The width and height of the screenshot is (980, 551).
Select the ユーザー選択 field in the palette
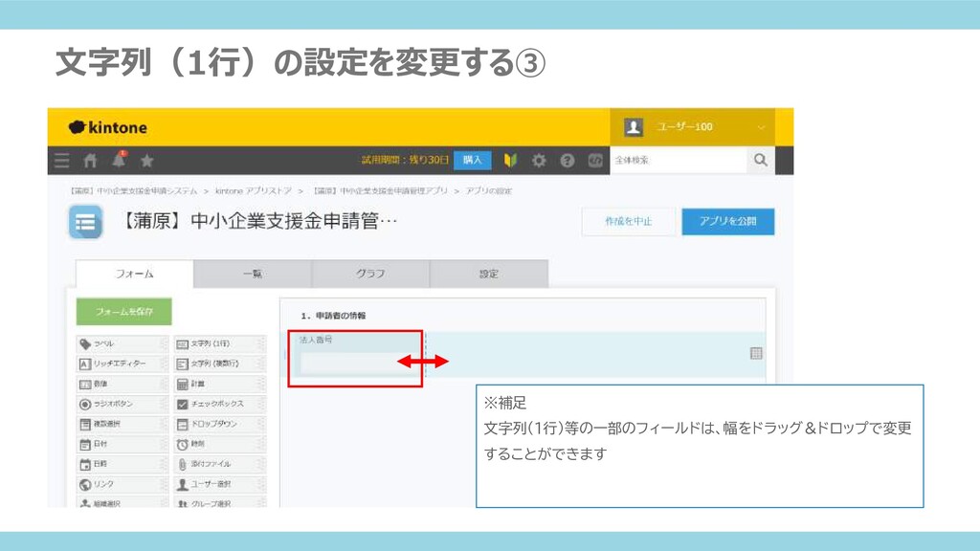pos(219,484)
